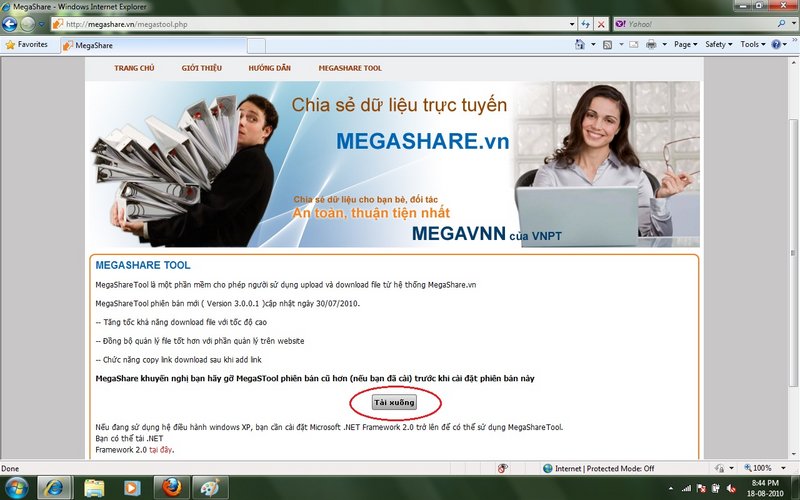800x500 pixels.
Task: Click the Print toolbar icon
Action: (651, 45)
